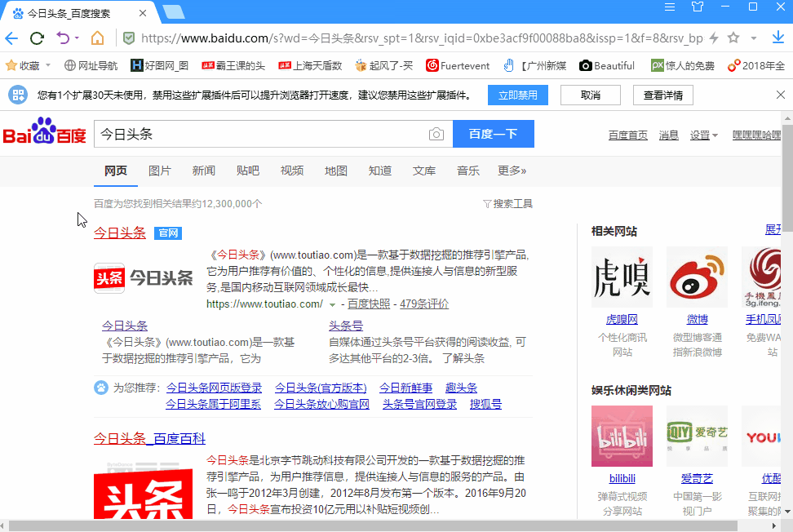Open the 设置 settings dropdown
793x532 pixels.
tap(700, 134)
